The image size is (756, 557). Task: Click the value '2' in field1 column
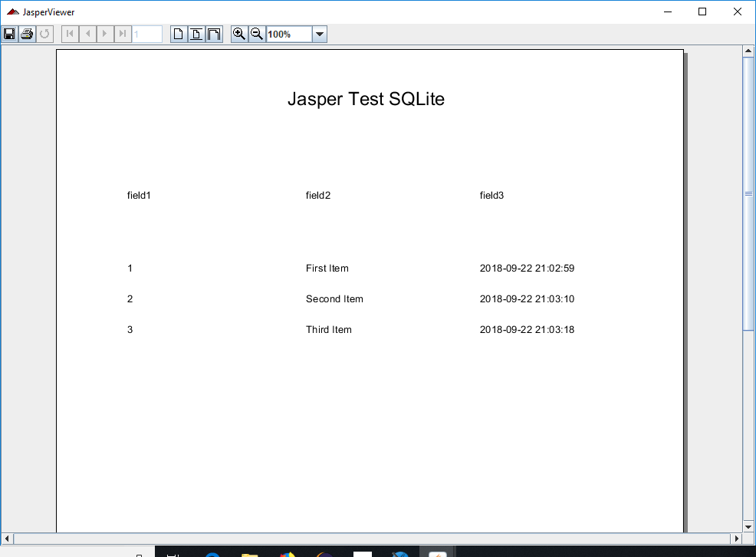pos(130,299)
